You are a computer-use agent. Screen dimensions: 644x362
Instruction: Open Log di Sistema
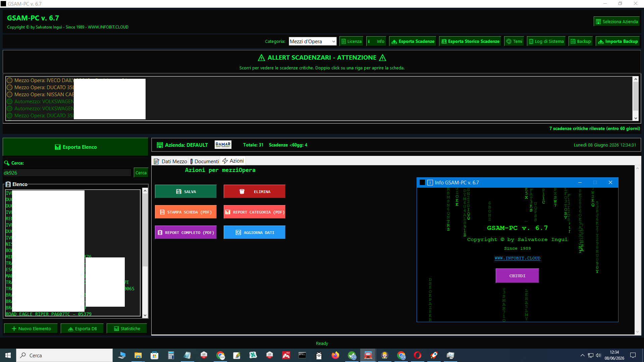click(546, 41)
